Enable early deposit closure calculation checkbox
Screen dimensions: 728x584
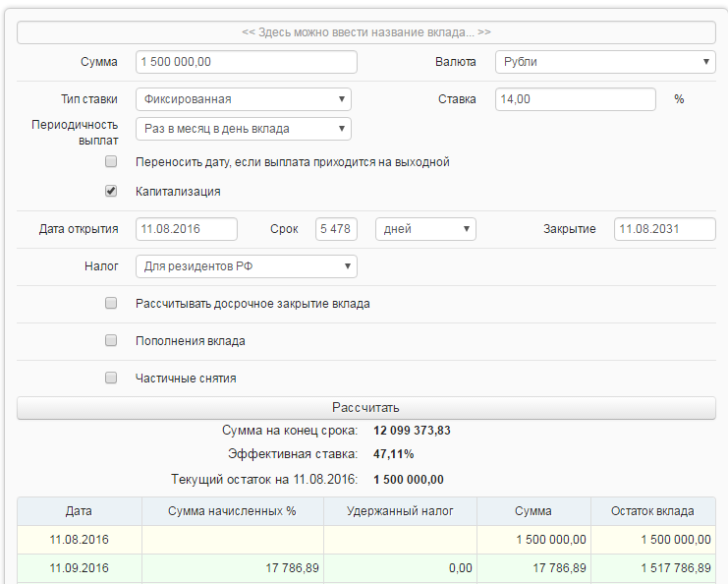(111, 304)
